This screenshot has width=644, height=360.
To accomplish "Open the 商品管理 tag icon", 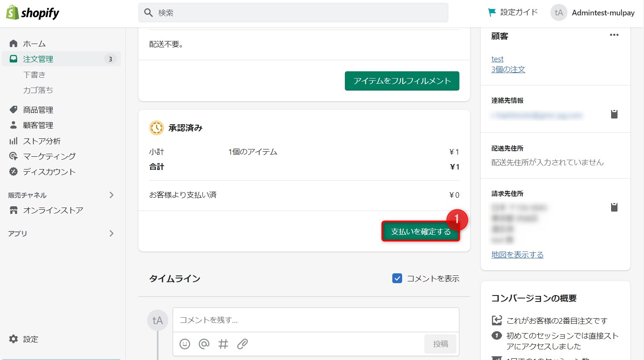I will (x=14, y=110).
